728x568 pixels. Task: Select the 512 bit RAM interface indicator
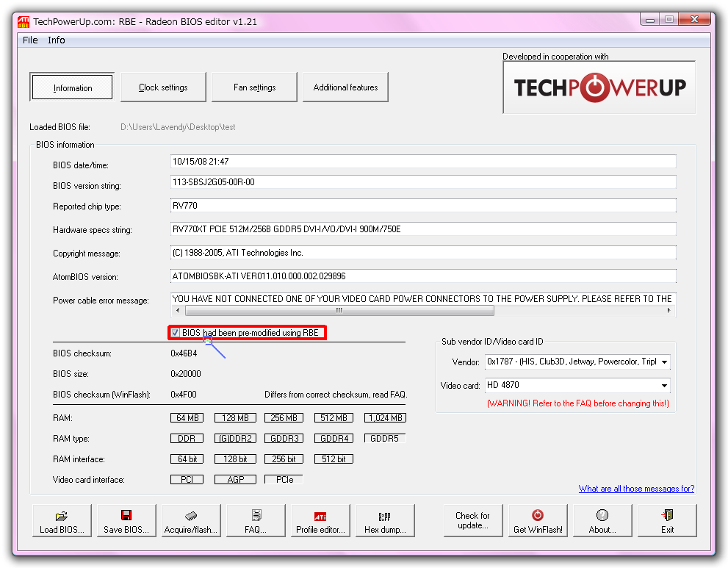(x=334, y=459)
